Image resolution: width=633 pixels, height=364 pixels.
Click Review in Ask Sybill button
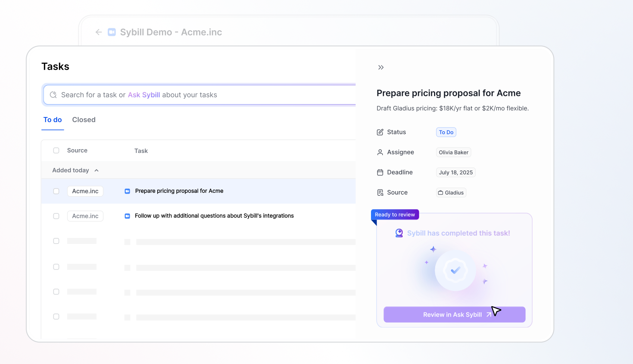pos(454,314)
